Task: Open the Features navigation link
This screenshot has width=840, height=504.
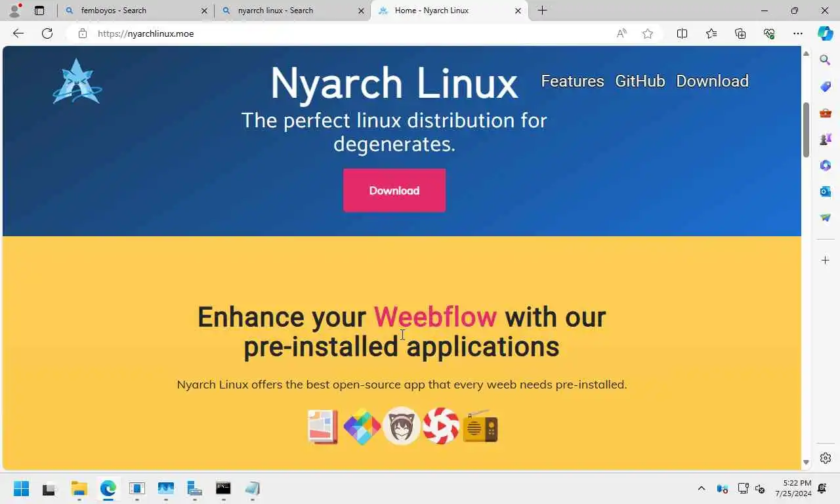Action: (x=572, y=81)
